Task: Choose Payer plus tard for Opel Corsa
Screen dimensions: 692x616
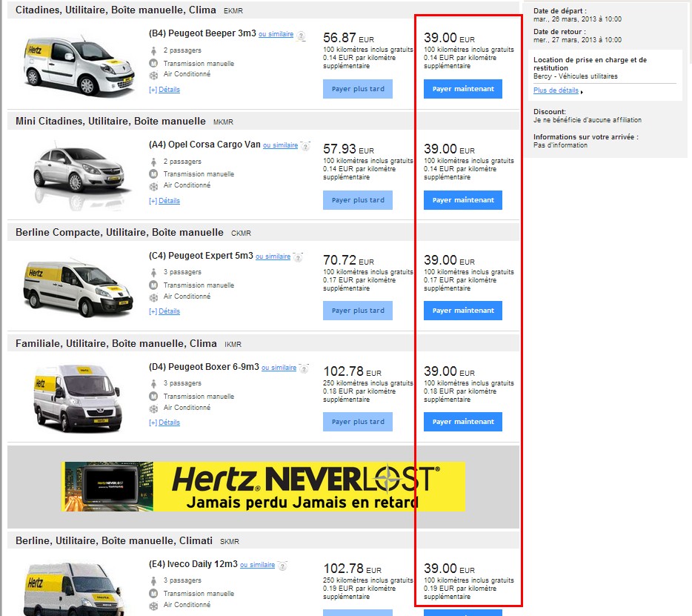Action: (x=358, y=200)
